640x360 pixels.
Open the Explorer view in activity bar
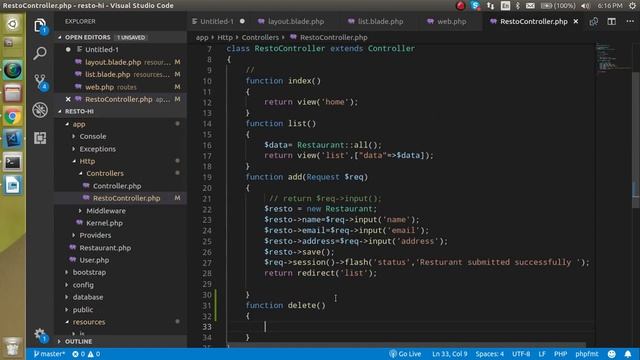(x=40, y=26)
